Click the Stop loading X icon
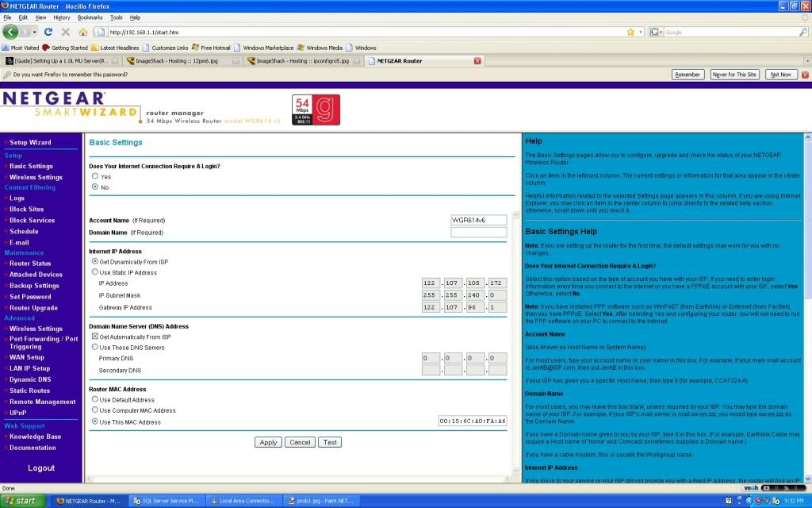This screenshot has width=812, height=508. (x=65, y=33)
